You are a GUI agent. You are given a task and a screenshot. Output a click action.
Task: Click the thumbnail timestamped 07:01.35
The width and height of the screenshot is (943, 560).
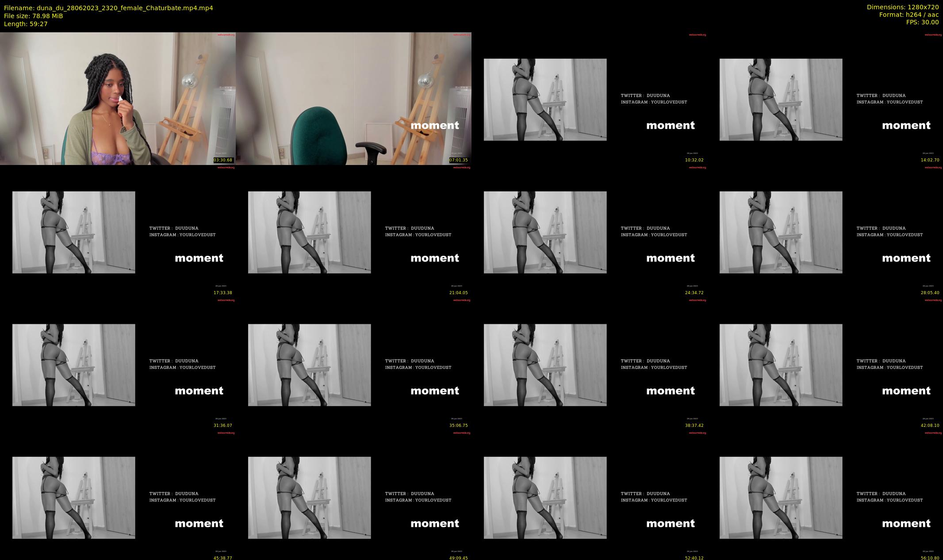(353, 98)
